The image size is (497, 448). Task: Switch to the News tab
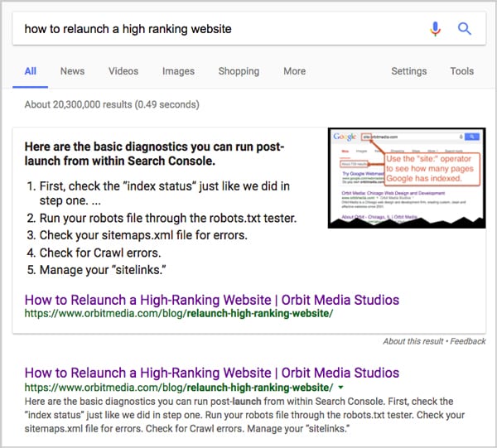[x=72, y=71]
